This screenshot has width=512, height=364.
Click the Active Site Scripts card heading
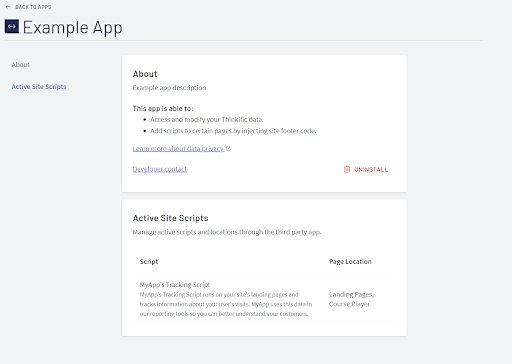coord(170,218)
